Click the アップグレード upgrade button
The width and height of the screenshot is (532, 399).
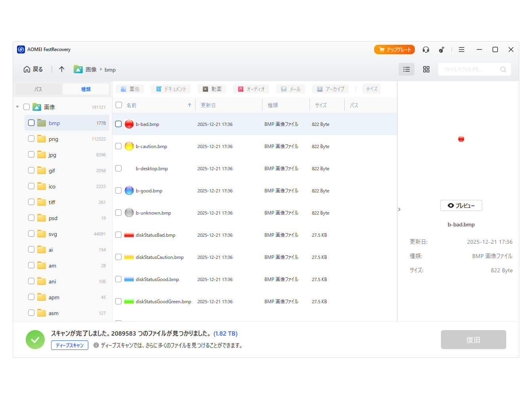(x=394, y=49)
